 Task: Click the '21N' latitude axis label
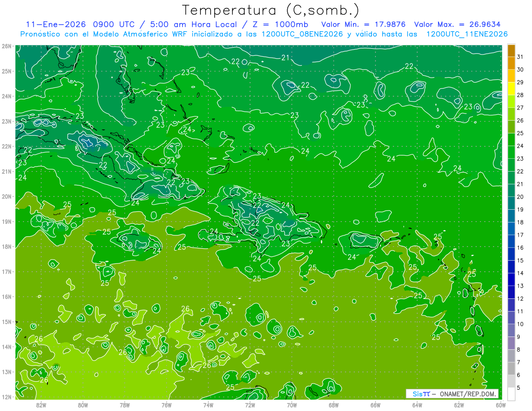[x=6, y=171]
